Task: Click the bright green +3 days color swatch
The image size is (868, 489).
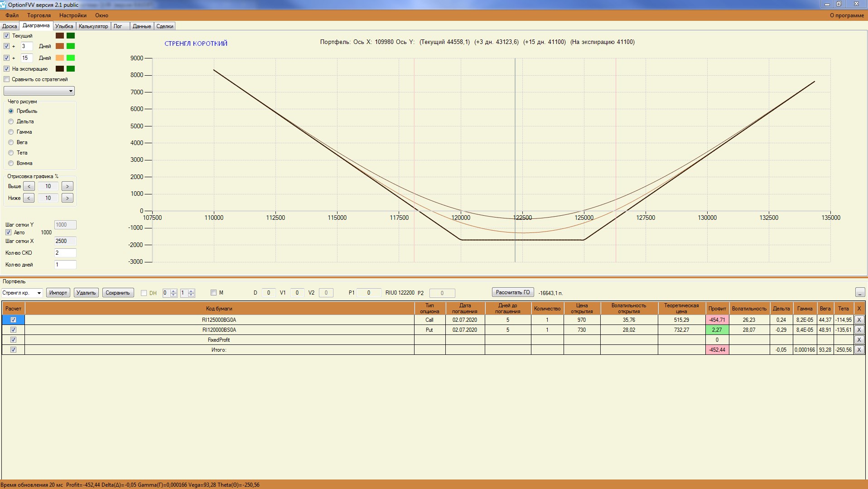Action: point(71,46)
